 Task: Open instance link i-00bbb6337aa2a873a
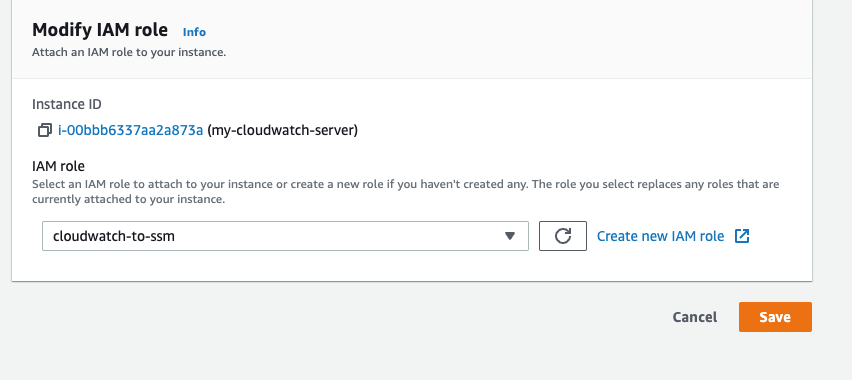[130, 130]
